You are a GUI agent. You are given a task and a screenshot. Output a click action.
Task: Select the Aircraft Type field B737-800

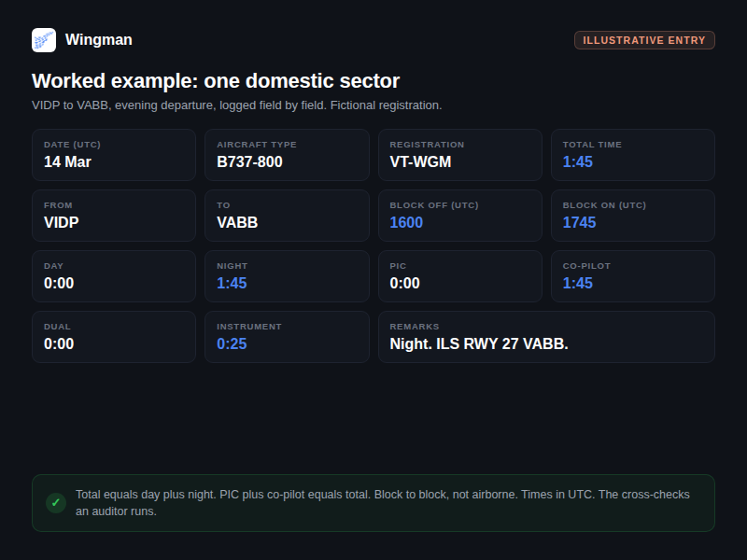[287, 155]
